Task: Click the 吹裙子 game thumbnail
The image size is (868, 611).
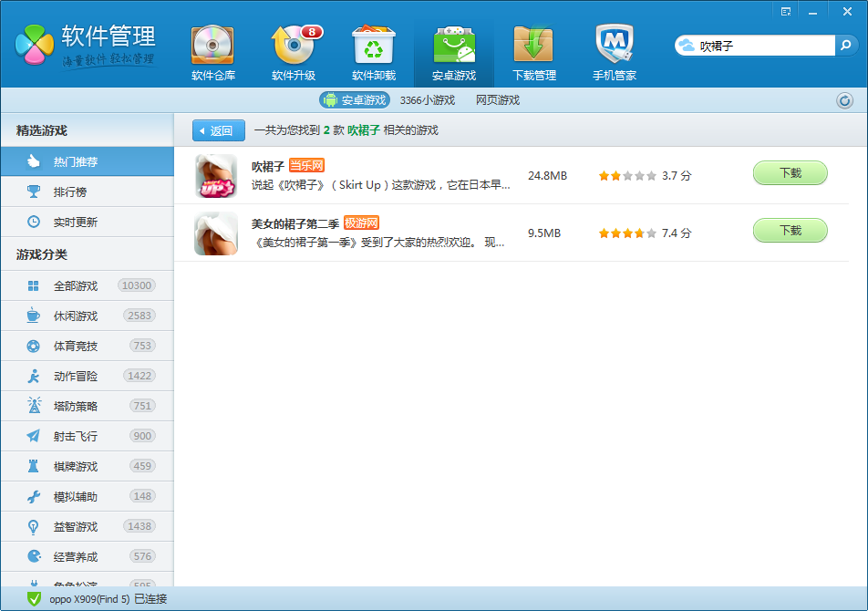Action: tap(215, 175)
